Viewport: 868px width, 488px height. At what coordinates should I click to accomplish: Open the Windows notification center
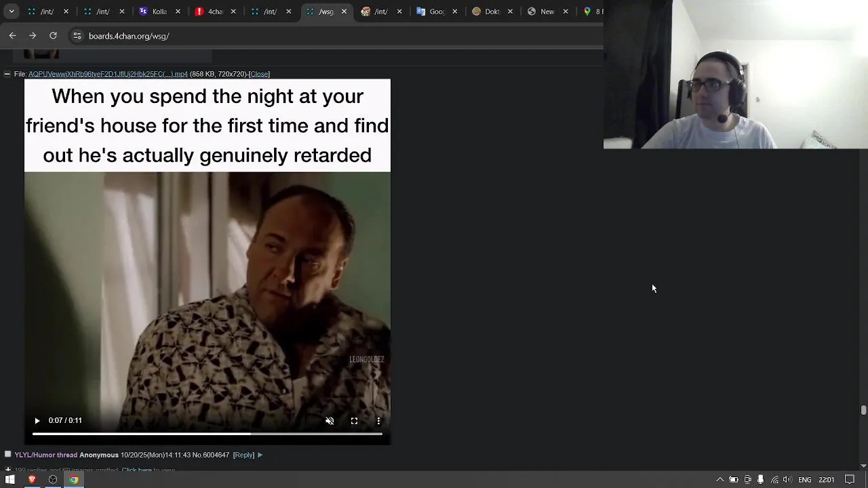click(x=850, y=480)
